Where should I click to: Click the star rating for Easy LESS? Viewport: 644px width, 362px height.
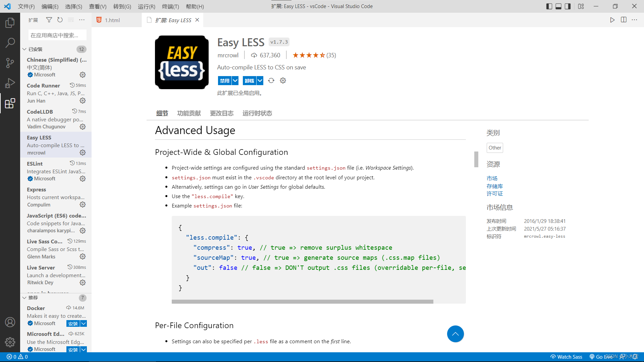(314, 55)
